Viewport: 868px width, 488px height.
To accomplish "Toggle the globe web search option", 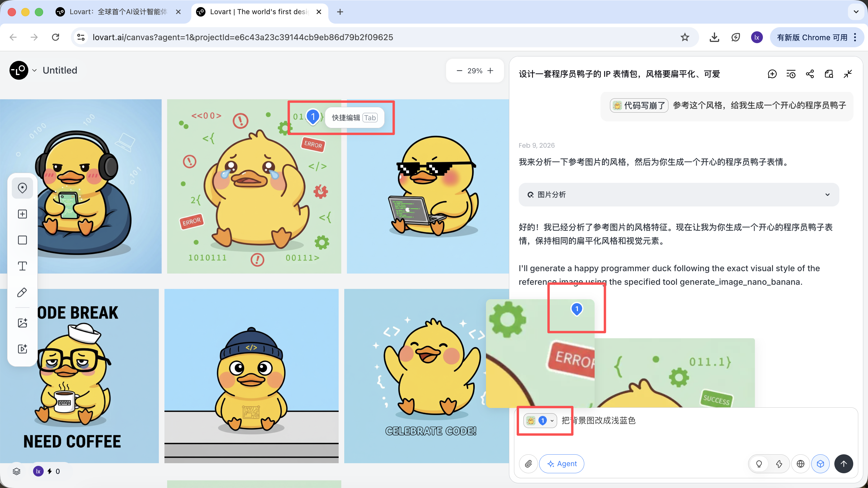I will tap(800, 464).
